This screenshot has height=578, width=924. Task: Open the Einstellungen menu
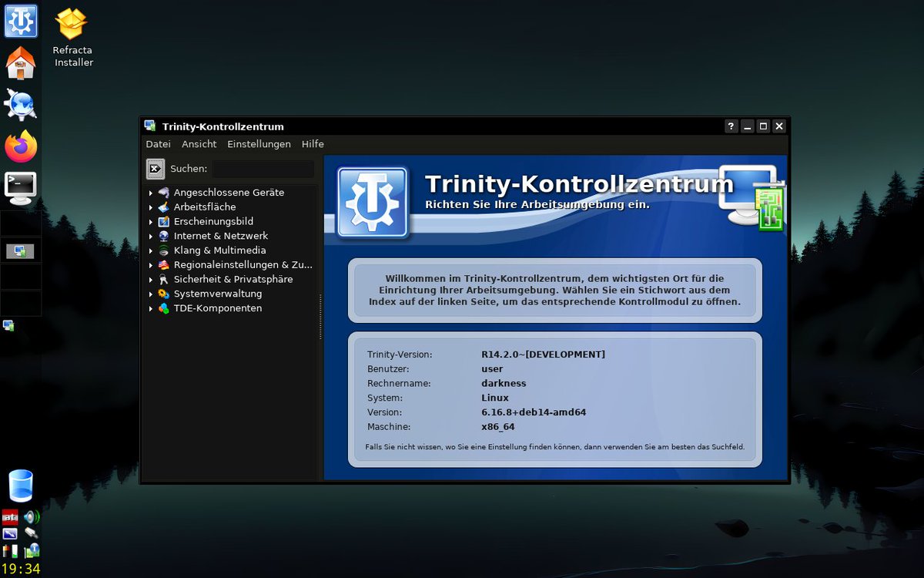point(259,144)
